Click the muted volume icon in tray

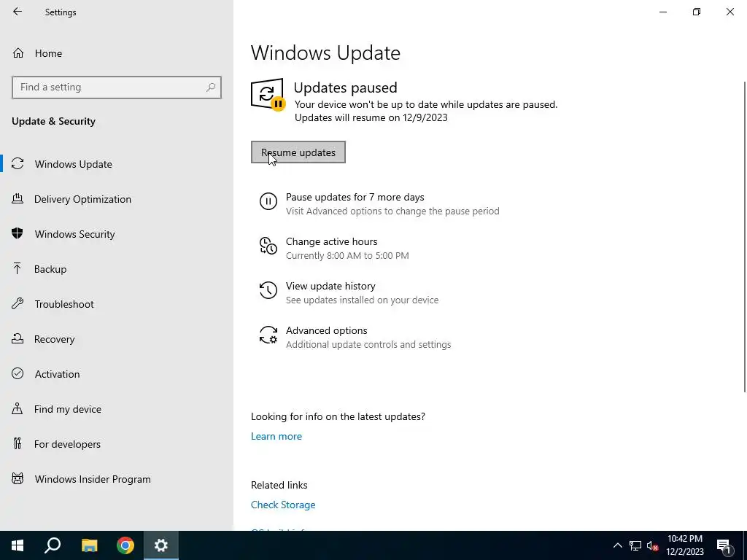pyautogui.click(x=653, y=545)
